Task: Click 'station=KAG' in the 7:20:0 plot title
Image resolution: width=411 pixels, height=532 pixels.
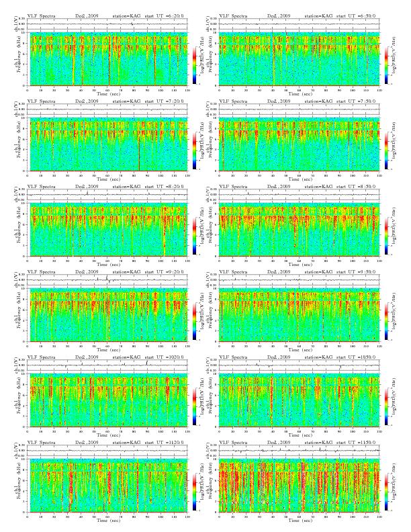Action: [x=126, y=101]
